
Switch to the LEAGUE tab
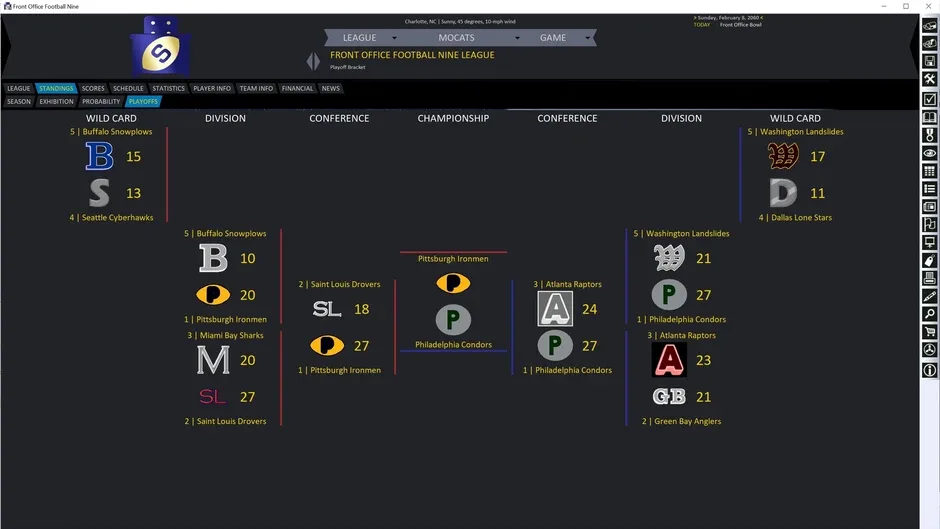pos(19,88)
